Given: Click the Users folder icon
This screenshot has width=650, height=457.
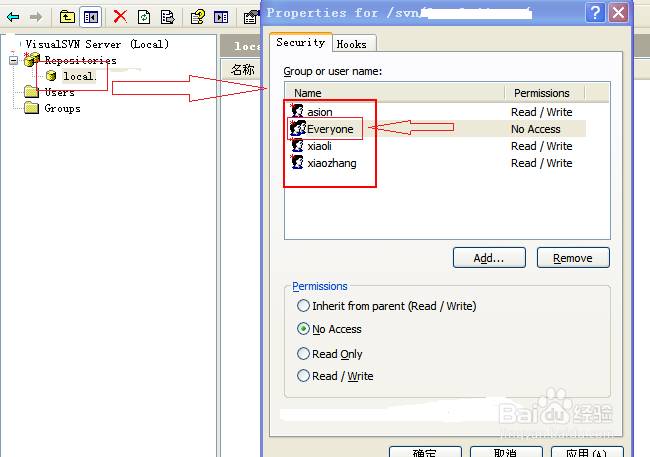Looking at the screenshot, I should tap(32, 92).
